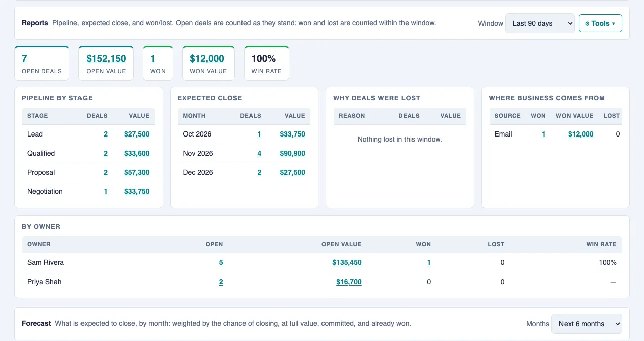Screen dimensions: 644x341
Task: Click Where Business Comes From heading
Action: pos(547,98)
